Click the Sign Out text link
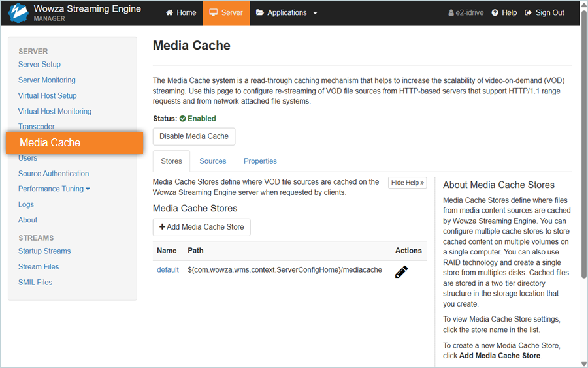The height and width of the screenshot is (368, 588). (x=549, y=13)
